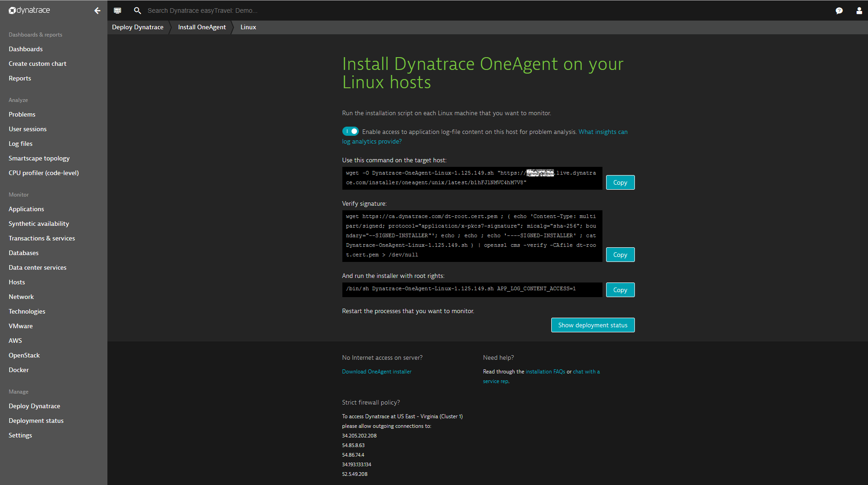Screen dimensions: 868x485
Task: Open Reports in sidebar
Action: click(x=20, y=78)
